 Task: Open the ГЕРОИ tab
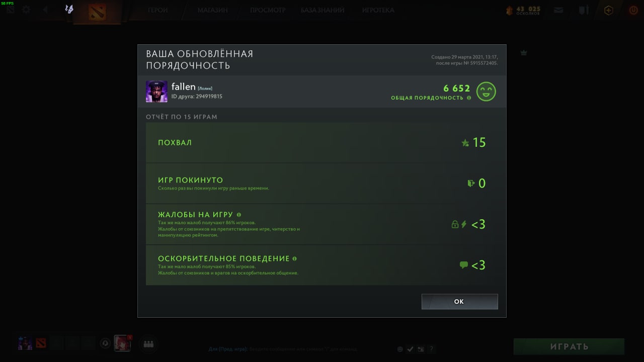[157, 10]
